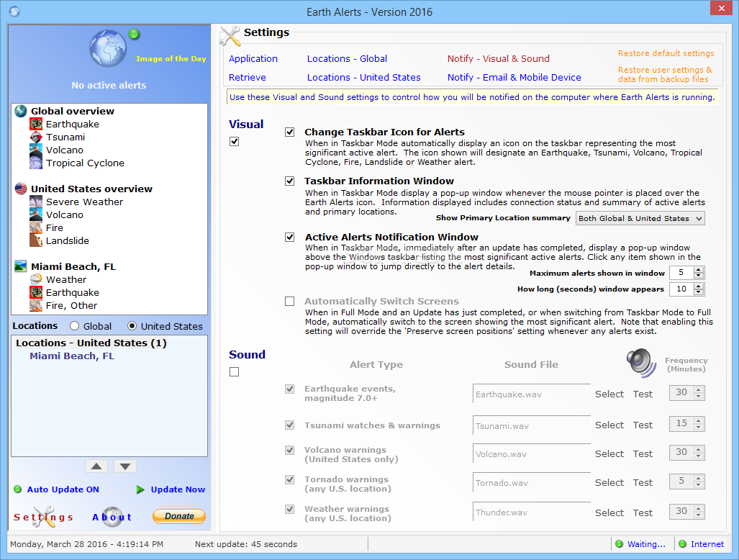Screen dimensions: 739x560
Task: Increase Maximum alerts shown in window
Action: click(x=699, y=270)
